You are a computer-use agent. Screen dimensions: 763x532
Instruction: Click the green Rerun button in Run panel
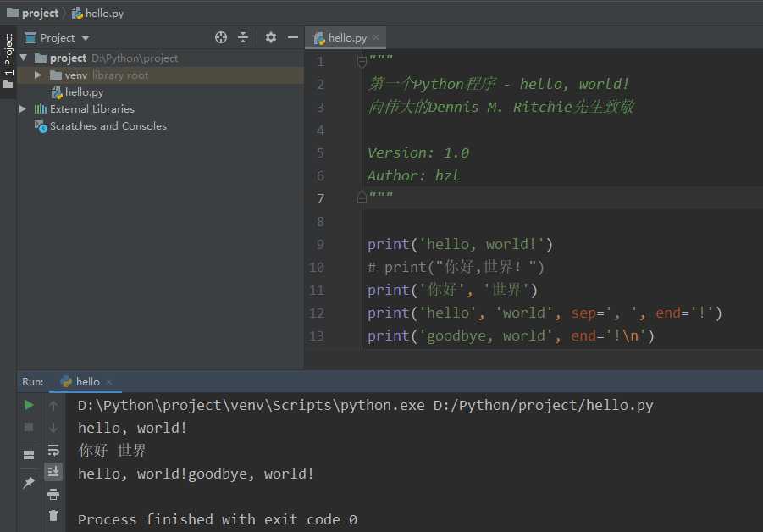pos(29,406)
